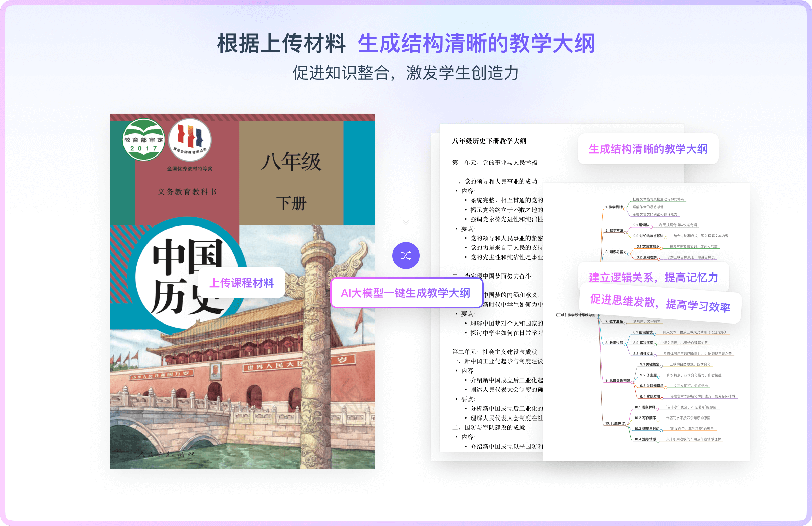Click mind map node 3. 知识与能力

pos(616,252)
